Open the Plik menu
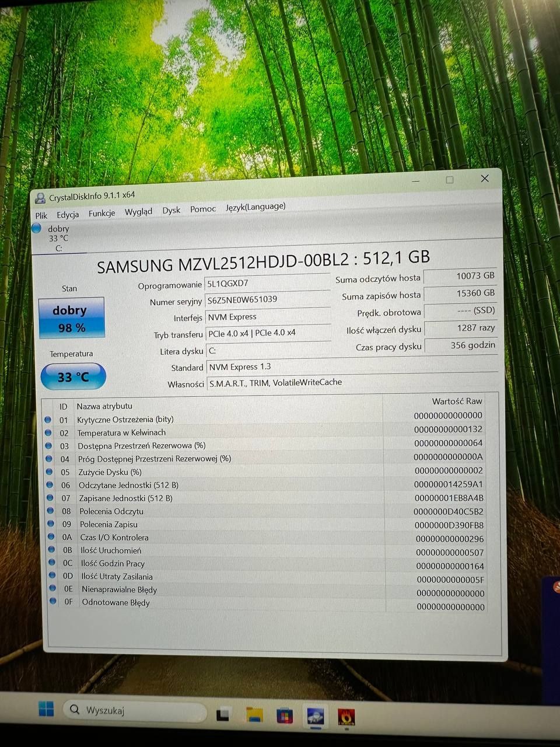This screenshot has width=560, height=747. tap(41, 215)
